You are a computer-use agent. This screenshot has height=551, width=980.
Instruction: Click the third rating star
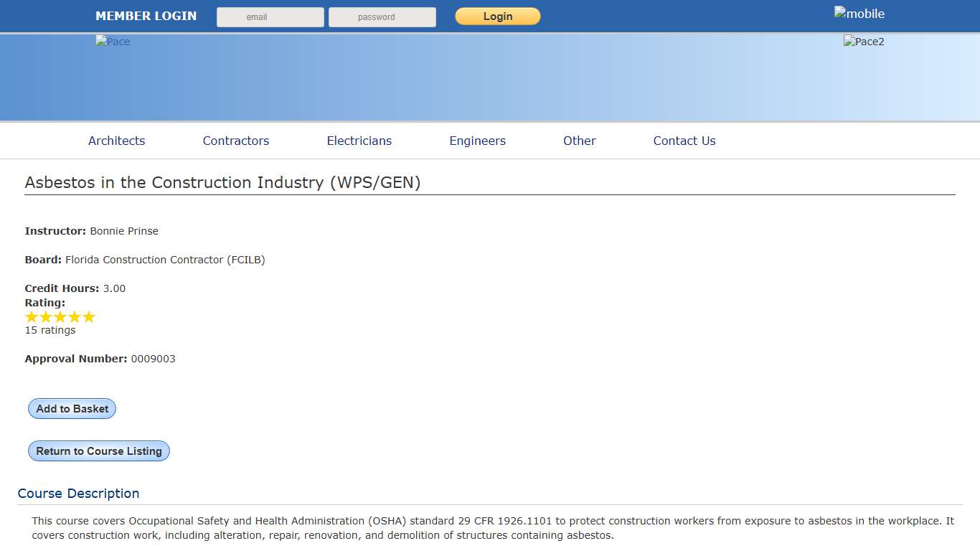(60, 317)
